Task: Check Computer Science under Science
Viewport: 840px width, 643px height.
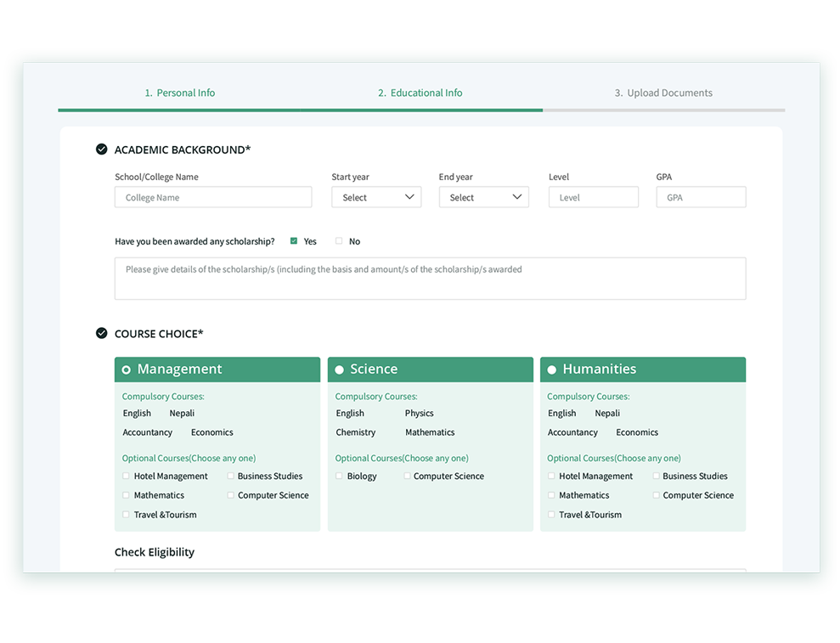Action: tap(407, 476)
